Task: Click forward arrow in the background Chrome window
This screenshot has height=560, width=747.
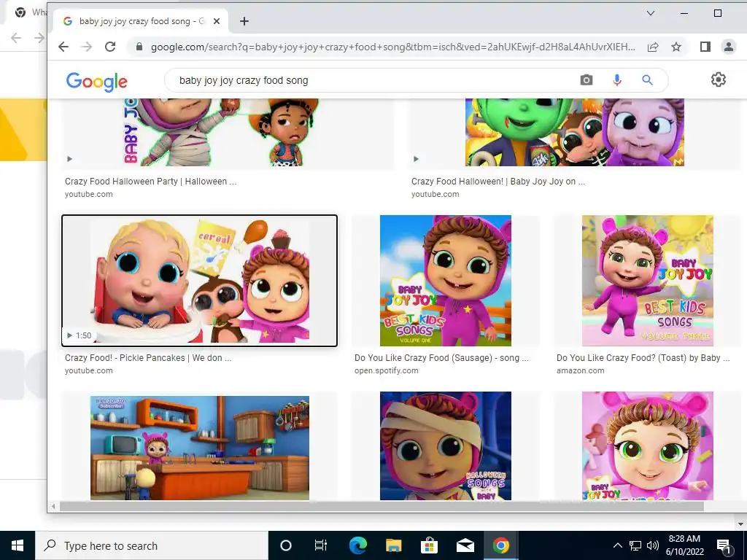Action: pos(39,38)
